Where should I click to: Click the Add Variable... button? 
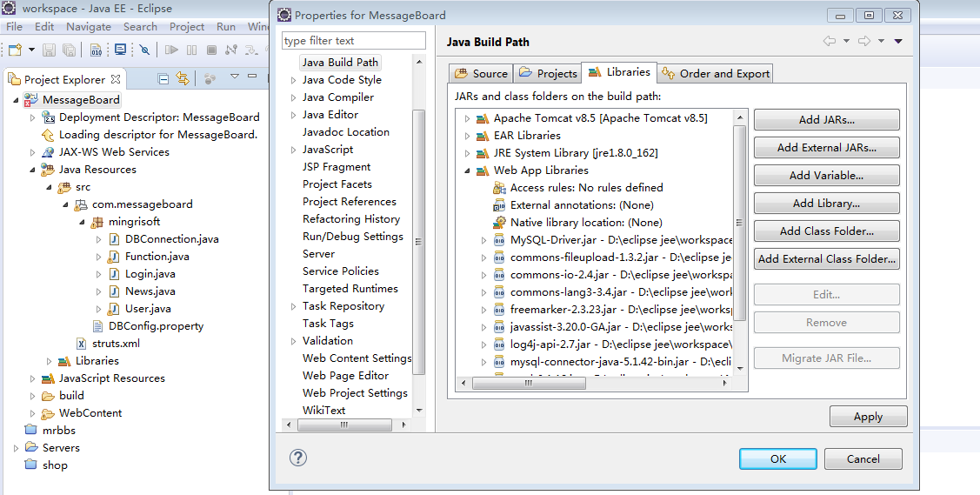click(826, 176)
